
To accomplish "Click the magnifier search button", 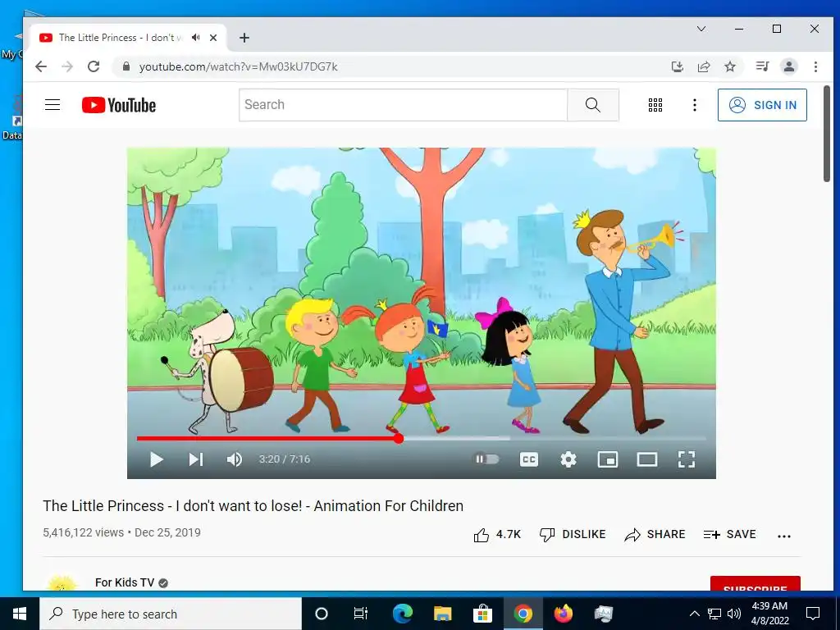I will point(593,105).
